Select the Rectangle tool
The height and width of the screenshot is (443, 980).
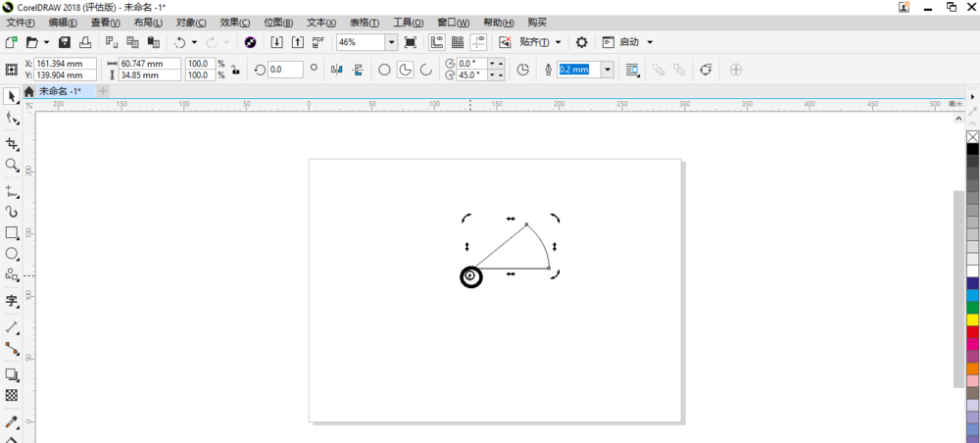click(11, 232)
